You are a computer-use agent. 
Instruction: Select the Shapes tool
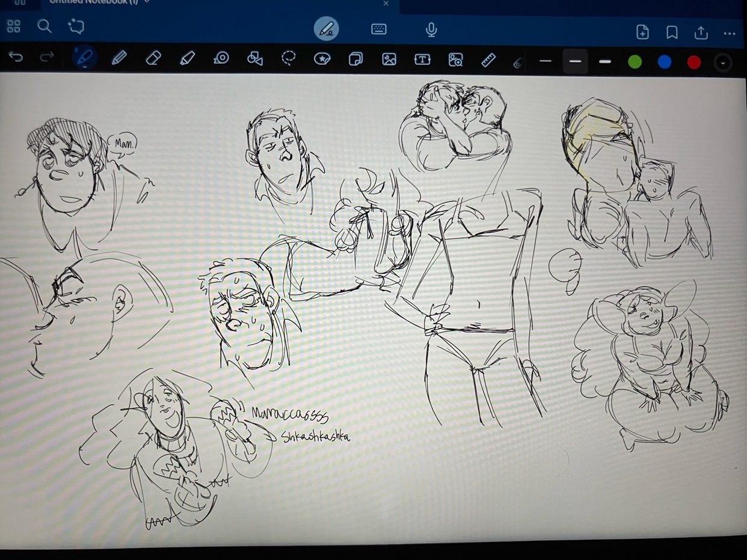[255, 58]
